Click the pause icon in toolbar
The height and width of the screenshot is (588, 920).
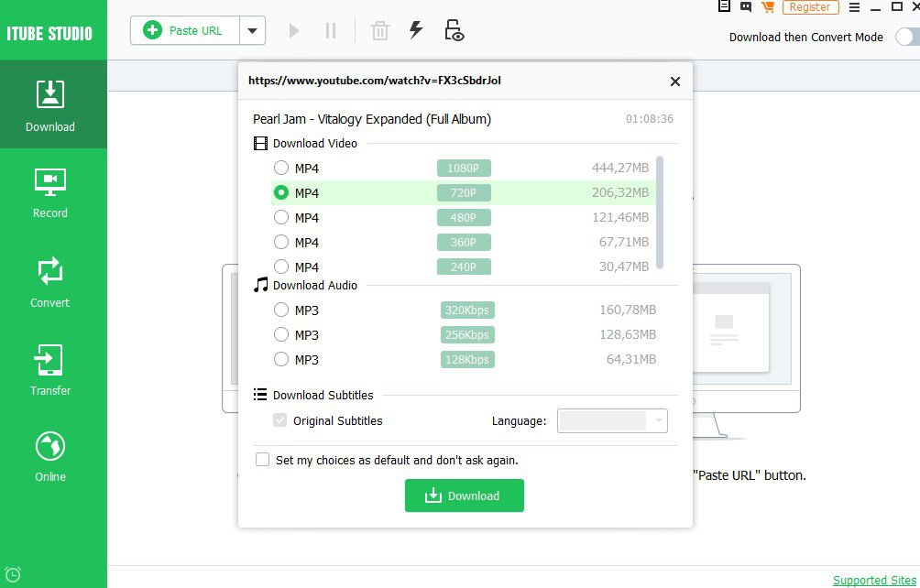331,31
